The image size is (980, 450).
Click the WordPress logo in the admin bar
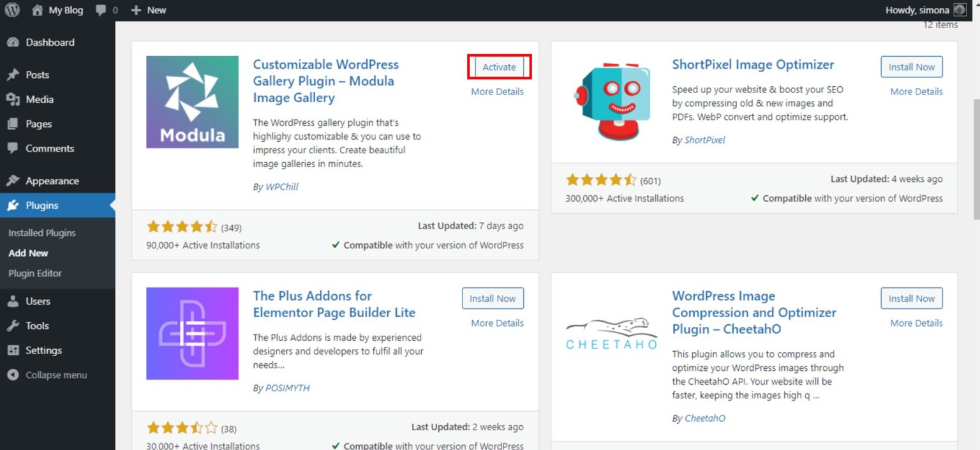point(11,10)
